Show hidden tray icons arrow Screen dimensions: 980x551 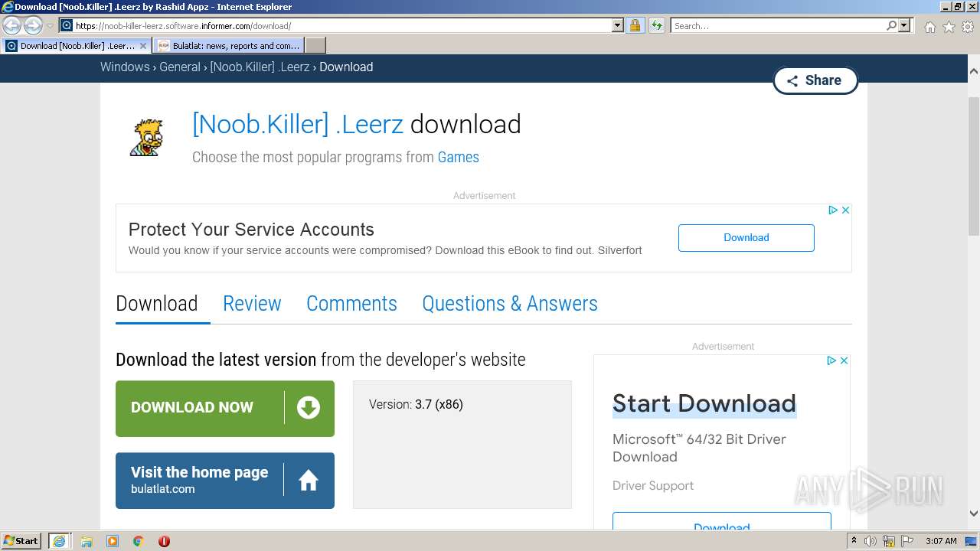coord(854,541)
